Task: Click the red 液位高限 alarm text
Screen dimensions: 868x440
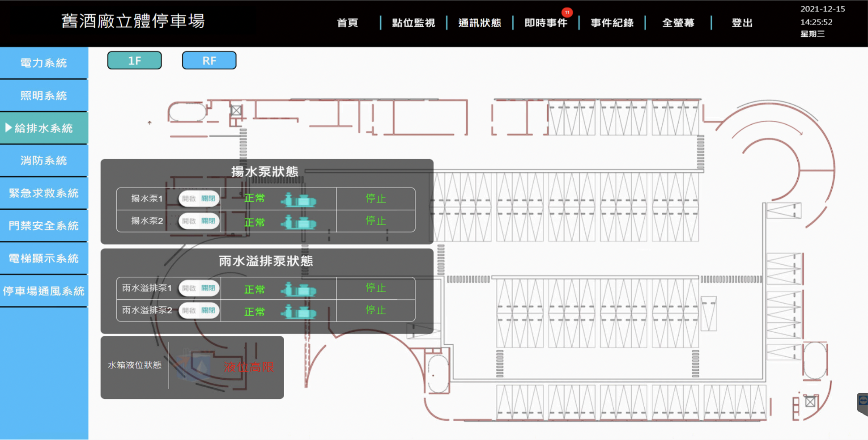Action: tap(249, 367)
